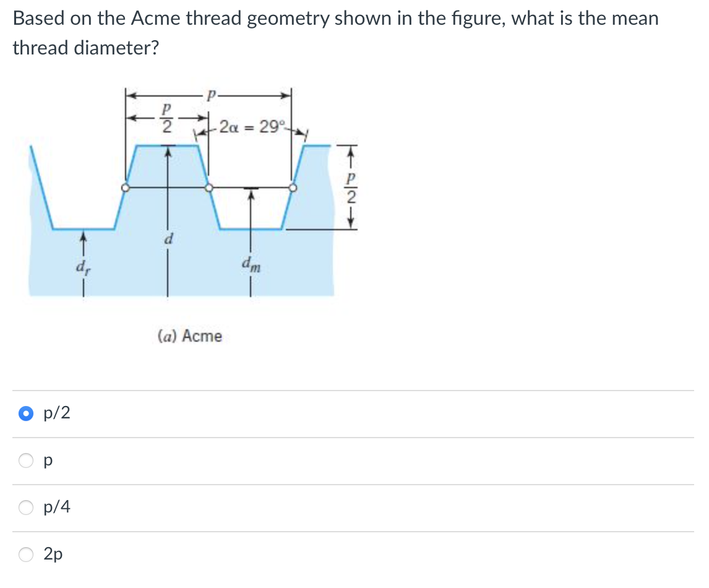Select the p/2 answer radio button
The width and height of the screenshot is (709, 588).
click(x=25, y=413)
